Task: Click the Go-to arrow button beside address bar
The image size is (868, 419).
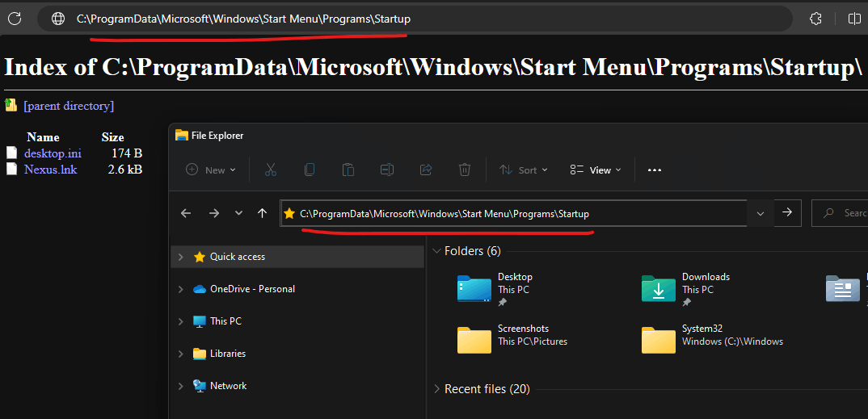Action: [786, 212]
